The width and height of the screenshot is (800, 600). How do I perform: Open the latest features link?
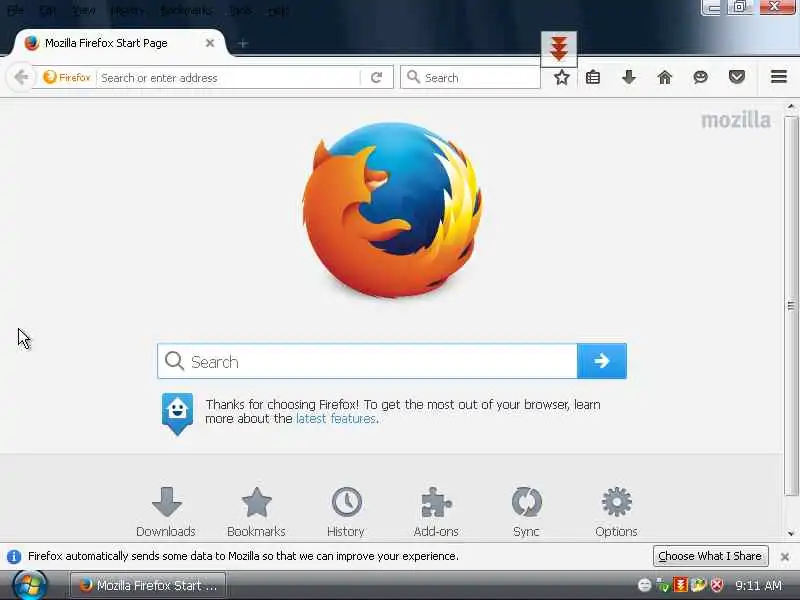(x=336, y=419)
